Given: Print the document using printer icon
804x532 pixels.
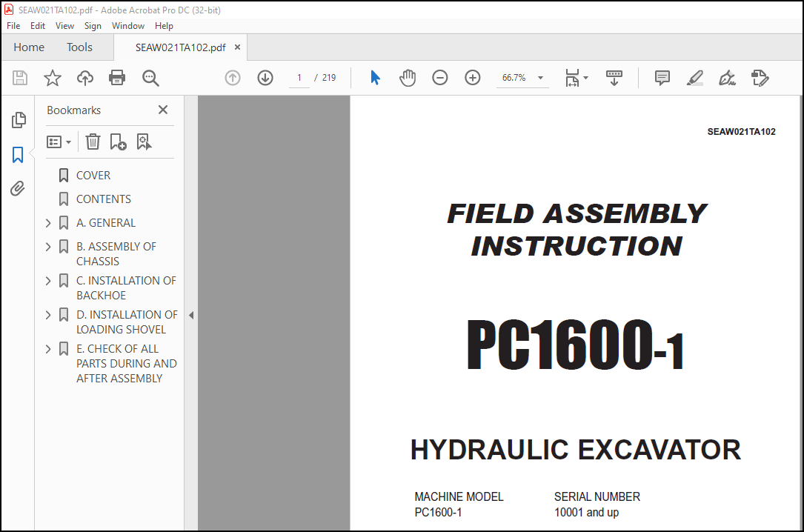Looking at the screenshot, I should [x=117, y=78].
